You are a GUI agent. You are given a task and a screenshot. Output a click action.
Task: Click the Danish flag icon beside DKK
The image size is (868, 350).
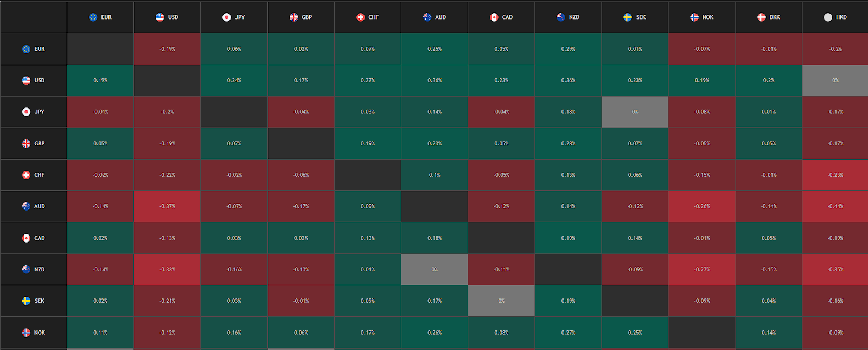coord(762,17)
